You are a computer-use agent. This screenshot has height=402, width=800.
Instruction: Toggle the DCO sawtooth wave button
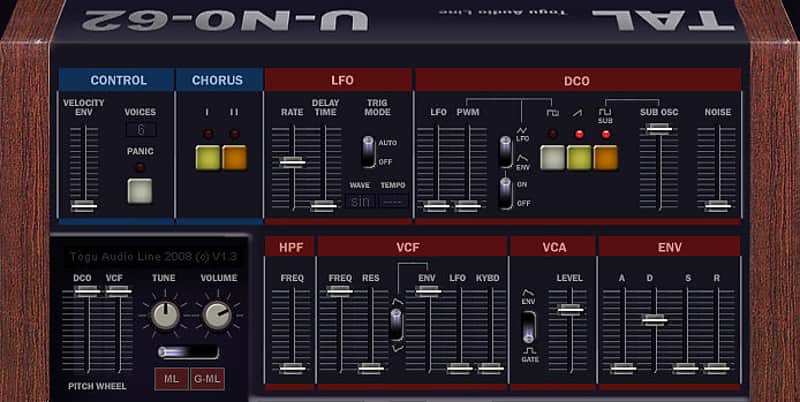[579, 158]
